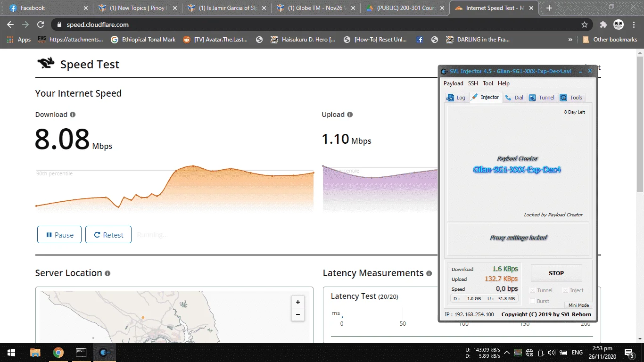Screen dimensions: 644x362
Task: Expand the hidden bookmarks overflow chevron
Action: point(570,40)
